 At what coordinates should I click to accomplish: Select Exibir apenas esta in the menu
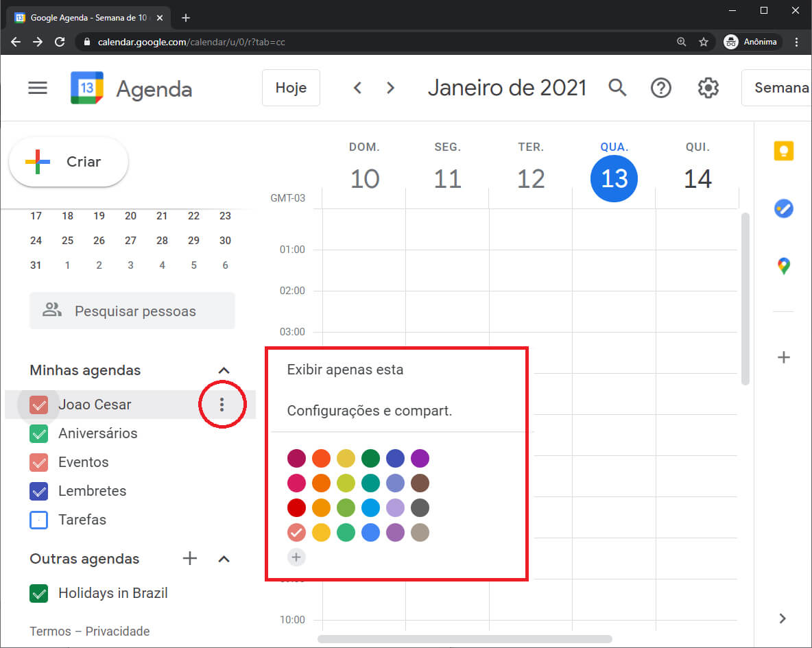coord(345,369)
